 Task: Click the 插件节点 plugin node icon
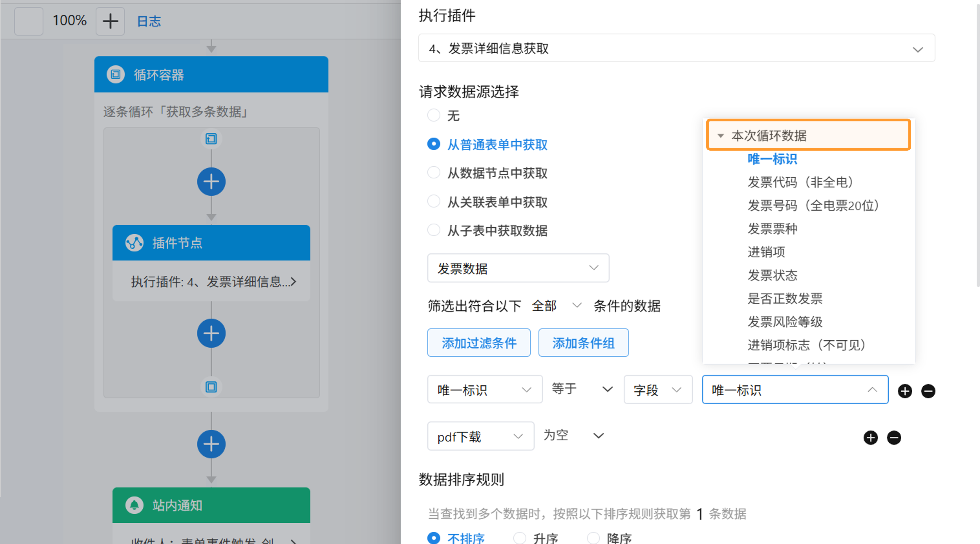pos(134,242)
